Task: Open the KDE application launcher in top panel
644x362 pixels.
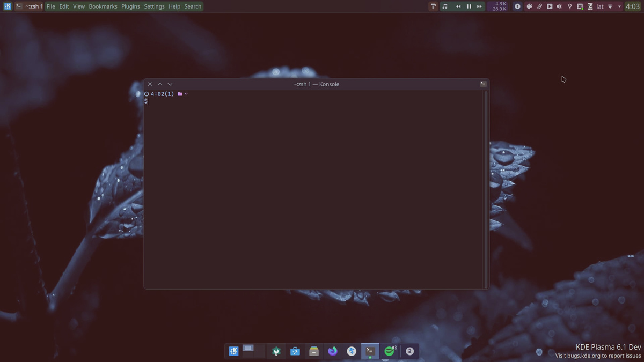Action: coord(8,6)
